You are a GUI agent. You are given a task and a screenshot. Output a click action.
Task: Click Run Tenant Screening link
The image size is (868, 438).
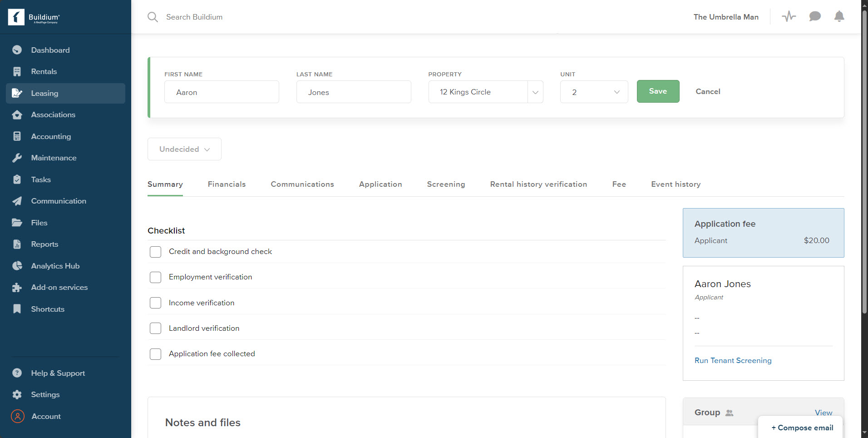pyautogui.click(x=733, y=360)
